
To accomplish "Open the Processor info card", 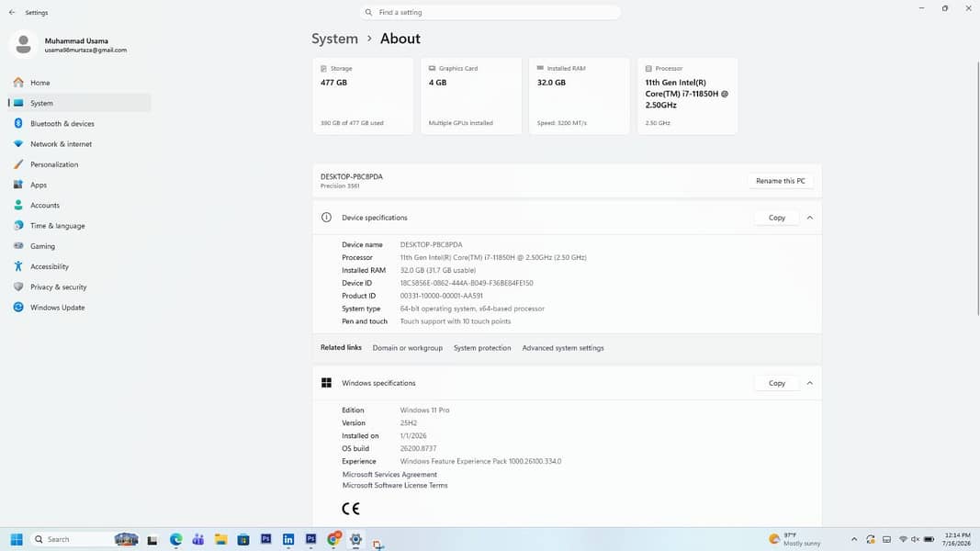I will click(x=688, y=96).
